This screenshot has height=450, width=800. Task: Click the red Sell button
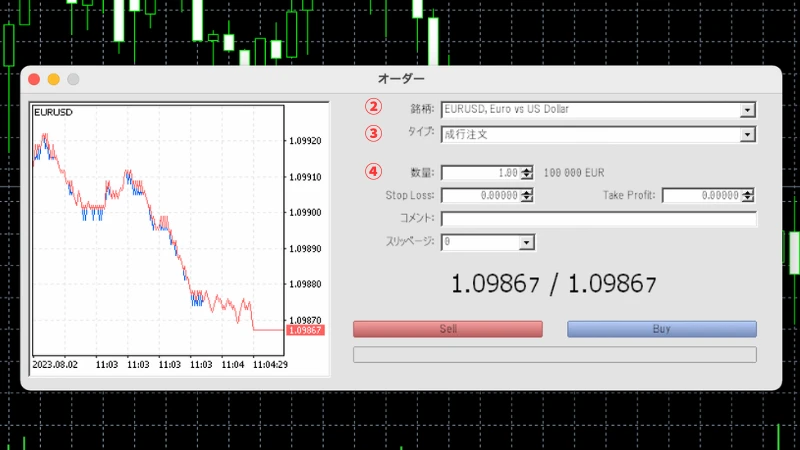point(447,329)
